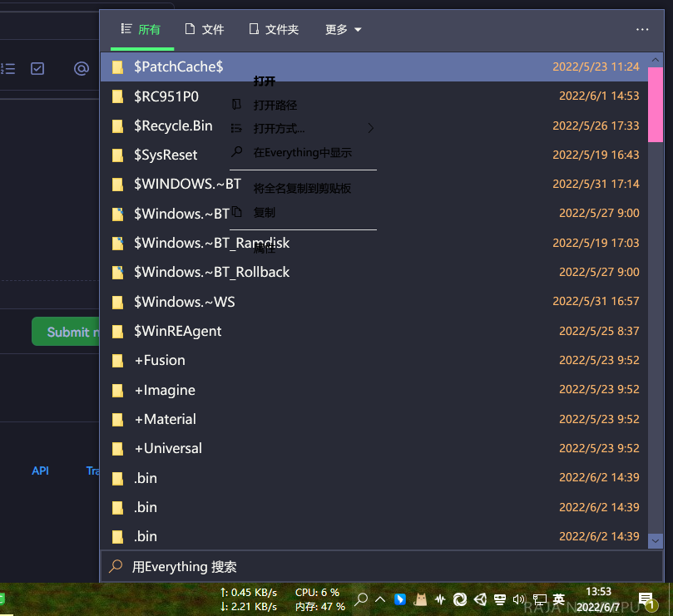Click the scrollbar up arrow
Viewport: 673px width, 616px height.
(655, 60)
